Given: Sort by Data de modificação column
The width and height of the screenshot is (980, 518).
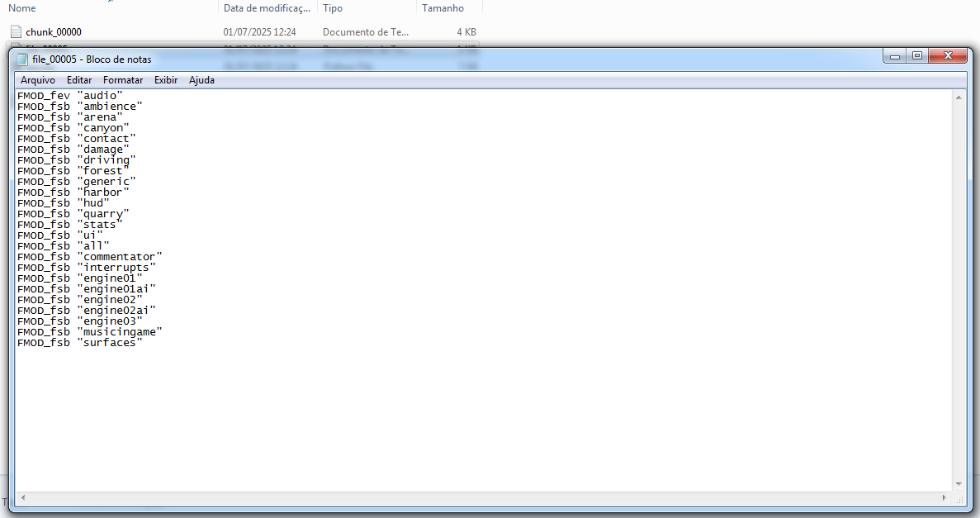Looking at the screenshot, I should [x=267, y=8].
